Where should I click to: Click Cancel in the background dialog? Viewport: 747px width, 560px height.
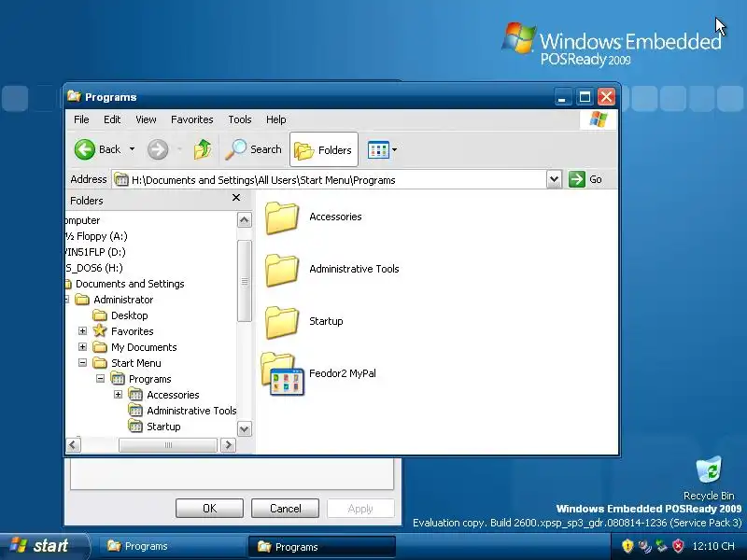pyautogui.click(x=285, y=508)
